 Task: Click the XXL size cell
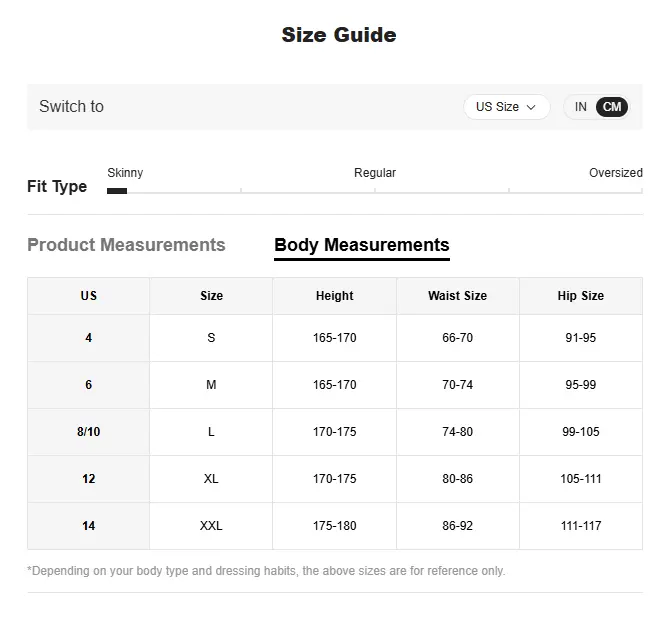(211, 526)
